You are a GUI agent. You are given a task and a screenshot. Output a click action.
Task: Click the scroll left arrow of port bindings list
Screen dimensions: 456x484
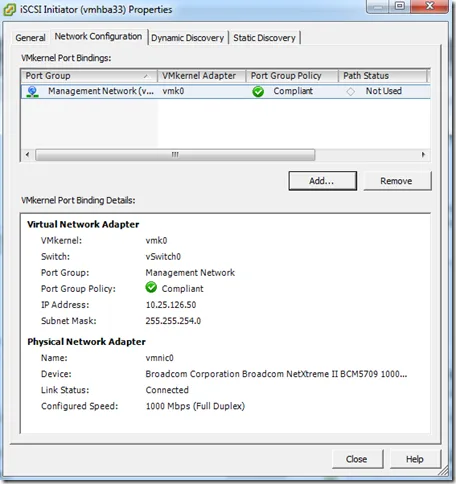click(28, 155)
